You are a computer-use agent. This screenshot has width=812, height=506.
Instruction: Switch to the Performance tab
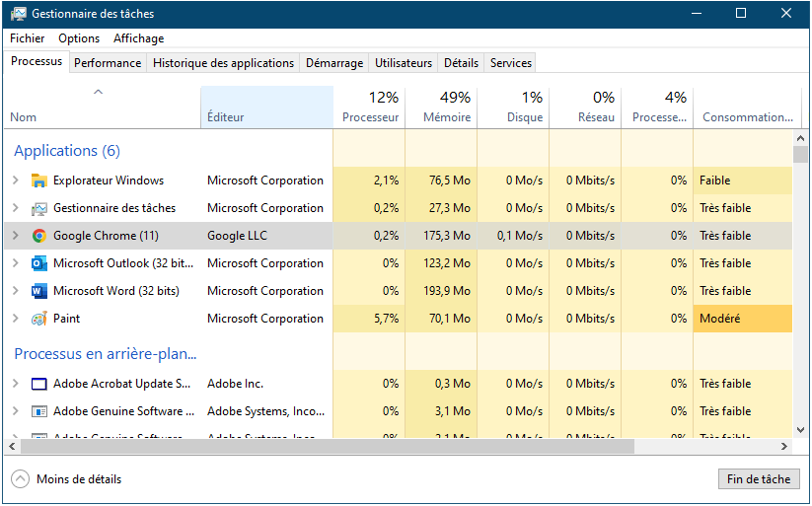coord(108,63)
